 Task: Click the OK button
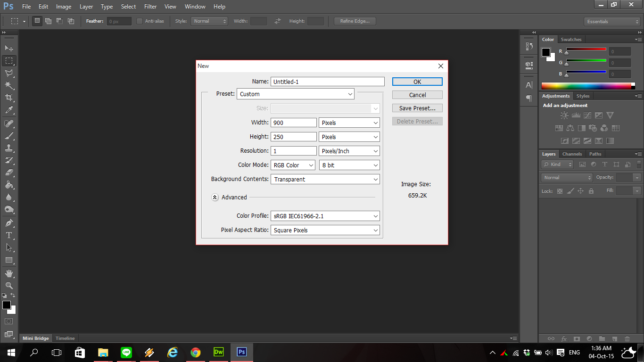(417, 82)
